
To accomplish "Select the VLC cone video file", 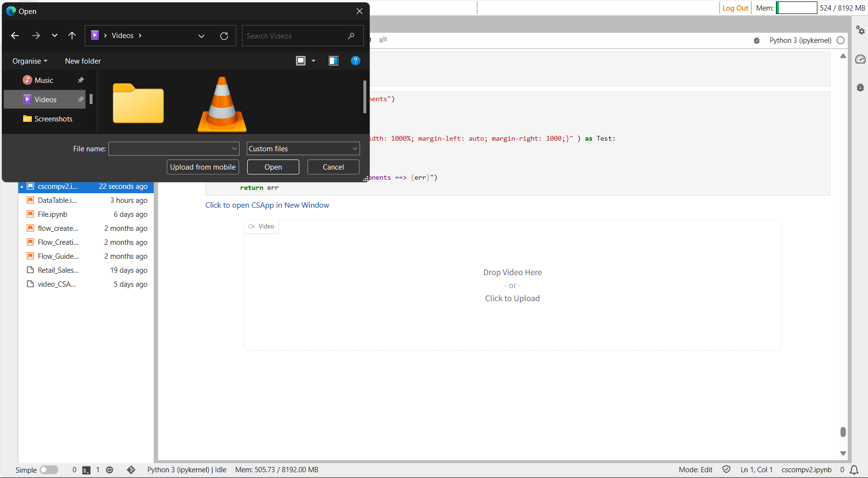I will coord(222,104).
